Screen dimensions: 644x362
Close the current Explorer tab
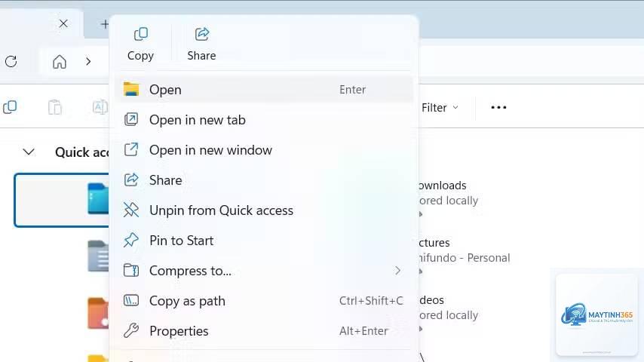coord(63,23)
